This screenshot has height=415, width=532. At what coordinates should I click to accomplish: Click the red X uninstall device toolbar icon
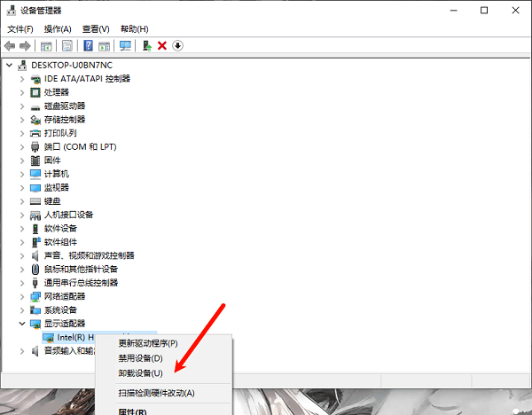162,45
